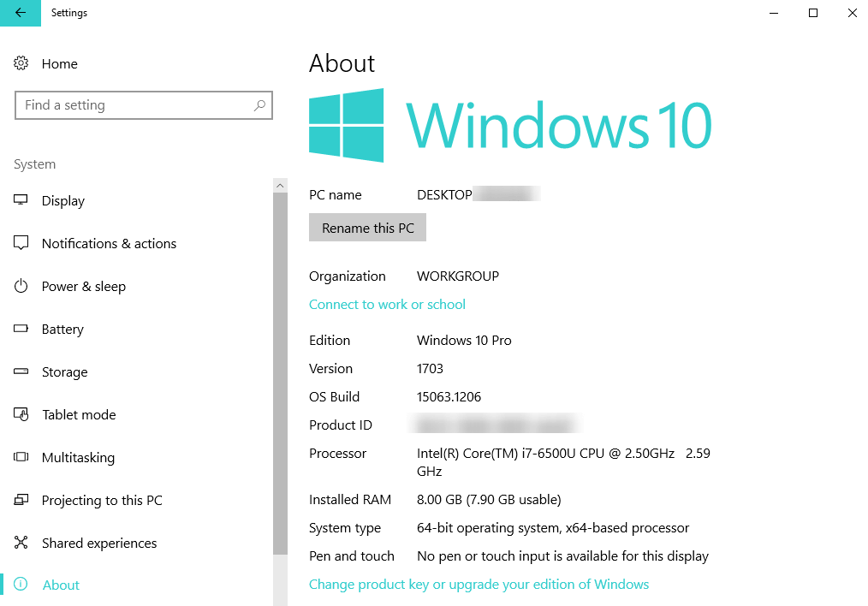Image resolution: width=868 pixels, height=606 pixels.
Task: Click Windows 10 Pro edition value
Action: tap(464, 341)
